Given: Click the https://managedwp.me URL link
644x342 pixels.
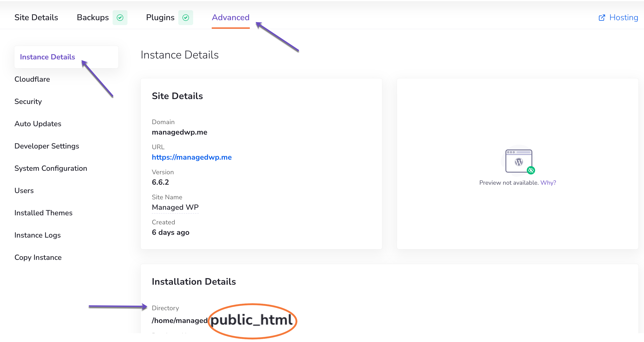Looking at the screenshot, I should tap(192, 157).
